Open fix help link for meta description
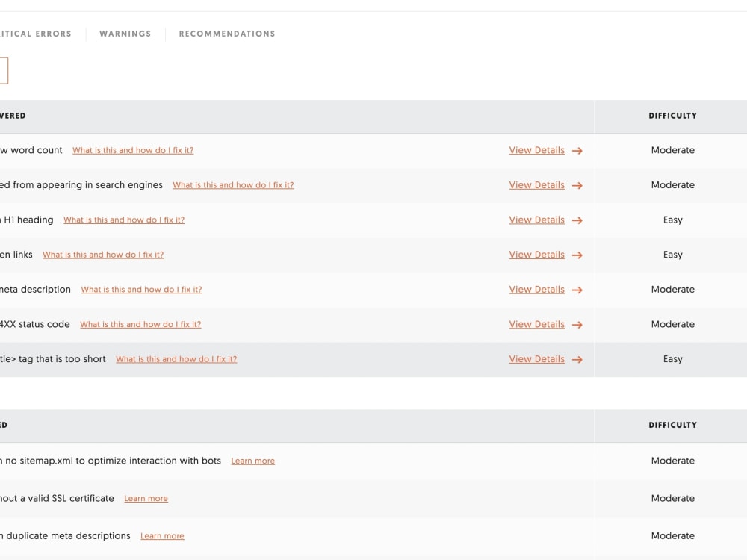The image size is (747, 560). [x=141, y=289]
